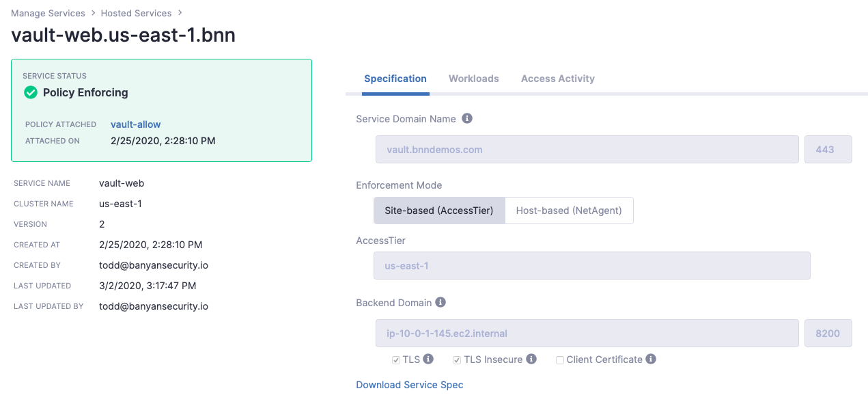Enable the Client Certificate checkbox

coord(560,360)
